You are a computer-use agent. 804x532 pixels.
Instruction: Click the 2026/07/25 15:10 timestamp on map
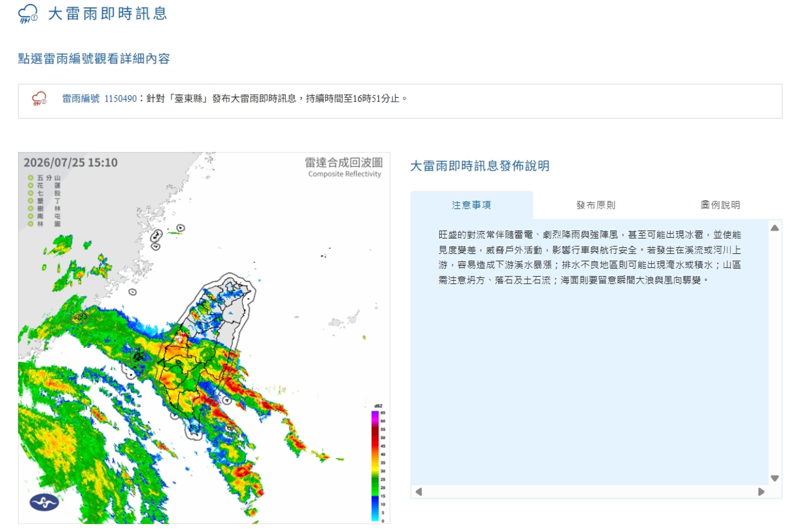(x=71, y=162)
